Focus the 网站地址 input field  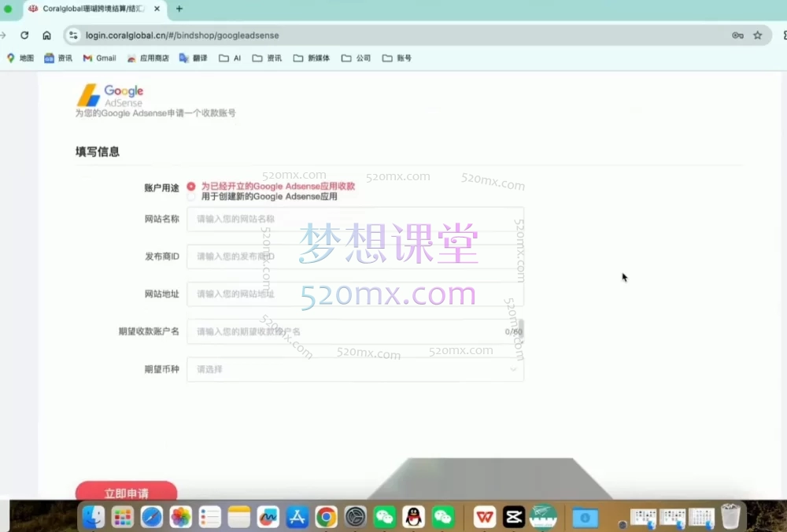356,294
